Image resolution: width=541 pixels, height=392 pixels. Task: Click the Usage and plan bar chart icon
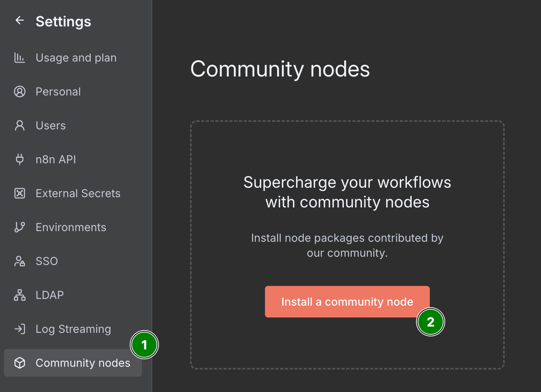click(20, 58)
